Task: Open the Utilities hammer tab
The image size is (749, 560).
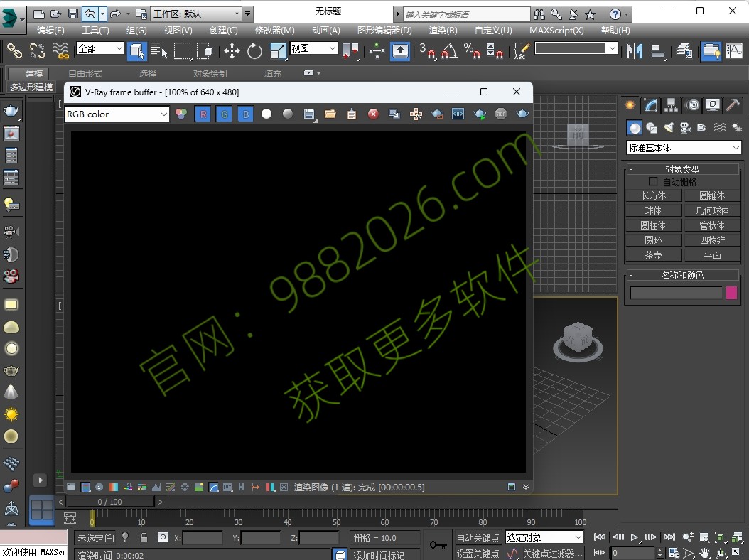Action: (x=733, y=104)
